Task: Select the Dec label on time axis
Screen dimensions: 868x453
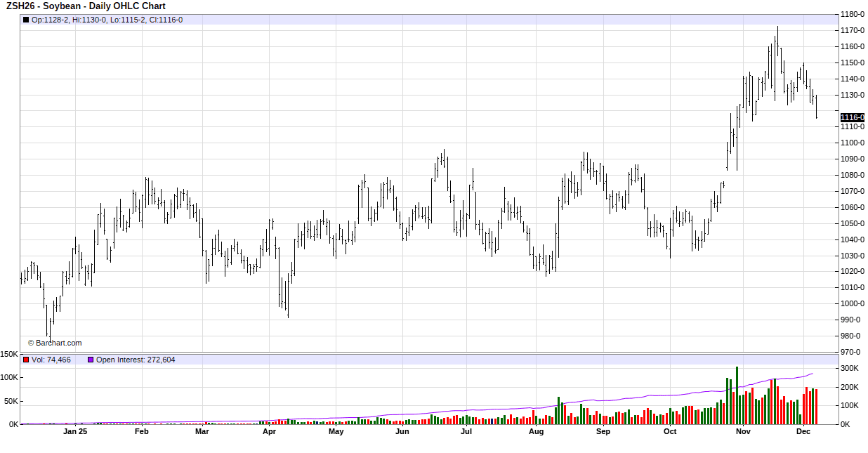Action: click(804, 432)
